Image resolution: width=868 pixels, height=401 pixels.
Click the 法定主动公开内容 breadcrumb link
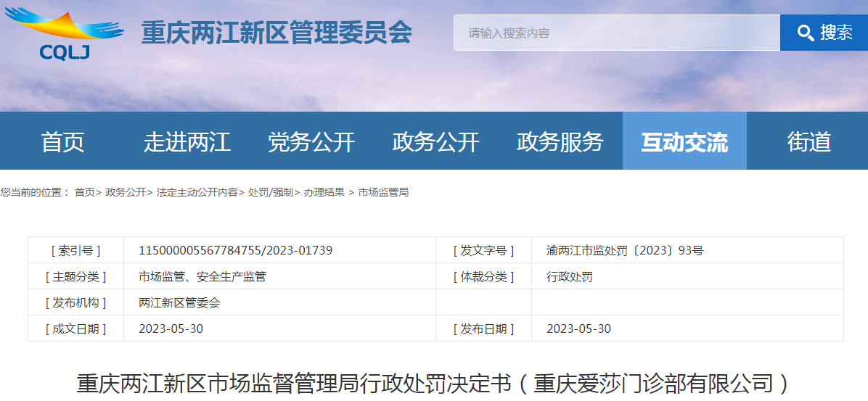197,192
